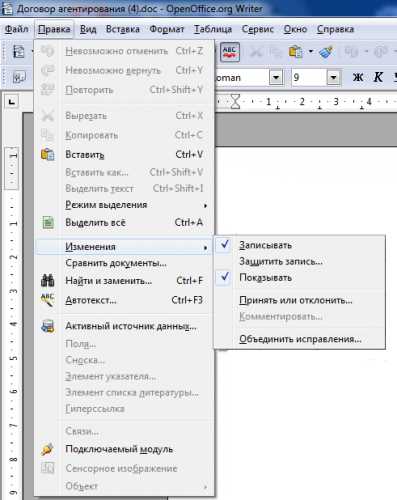Viewport: 397px width, 500px height.
Task: Choose Принять или отклонить… in submenu
Action: tap(299, 300)
